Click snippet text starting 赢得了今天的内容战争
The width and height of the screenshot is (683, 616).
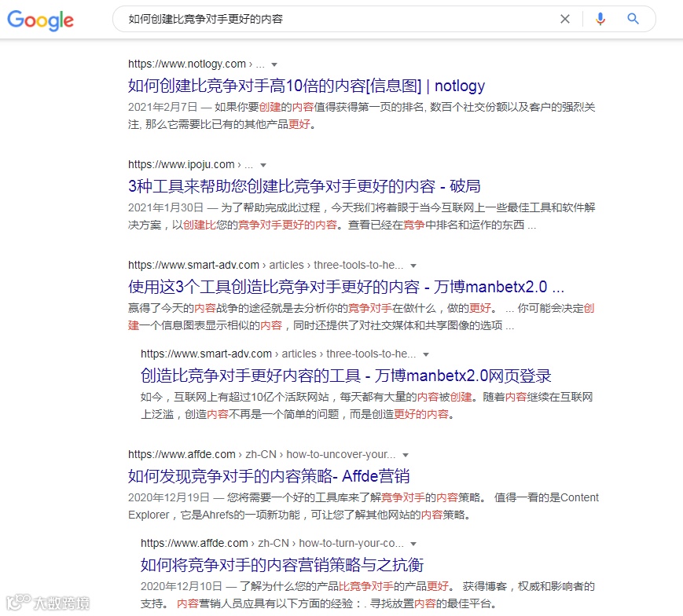pyautogui.click(x=362, y=317)
